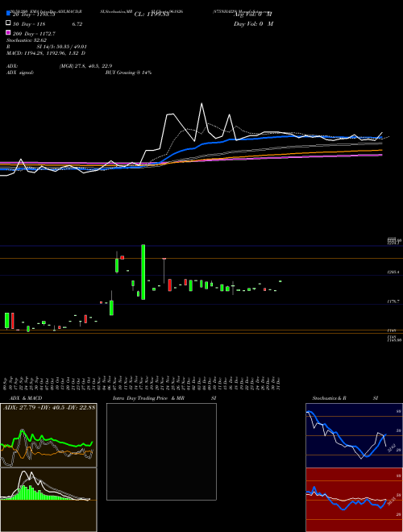The height and width of the screenshot is (532, 403).
Task: Click the blue Stochastics chart panel
Action: 354,435
